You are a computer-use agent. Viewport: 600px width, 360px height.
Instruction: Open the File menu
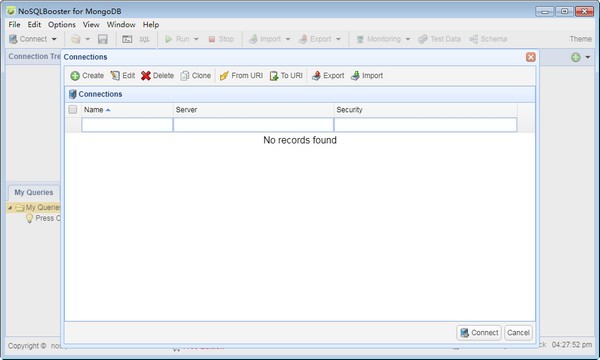(14, 24)
